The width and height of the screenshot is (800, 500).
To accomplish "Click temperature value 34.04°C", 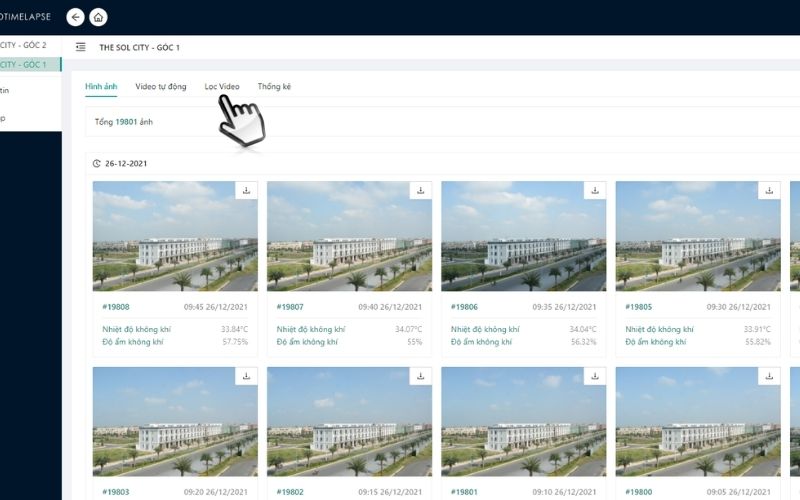I will coord(583,329).
